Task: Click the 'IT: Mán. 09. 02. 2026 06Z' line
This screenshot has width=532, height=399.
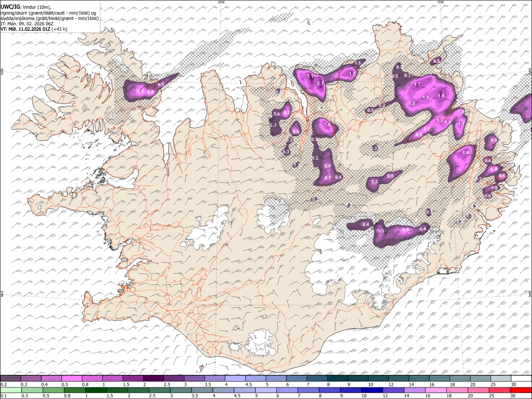Action: [27, 24]
